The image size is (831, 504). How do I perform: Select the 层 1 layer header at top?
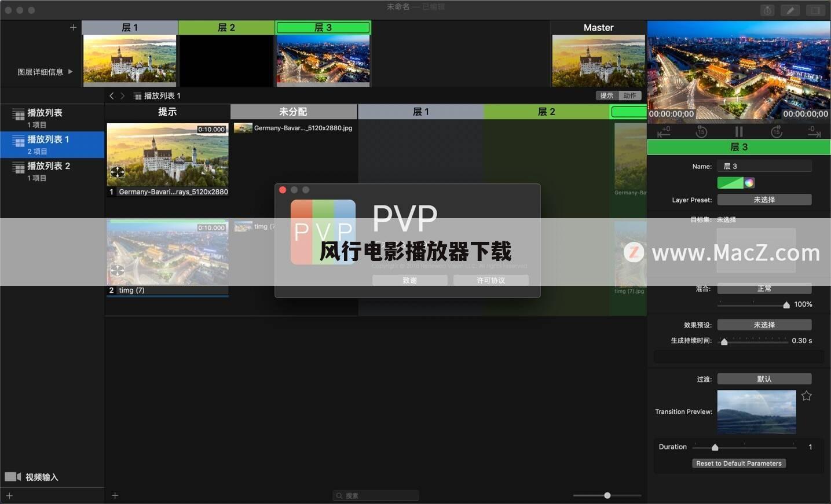(x=130, y=27)
